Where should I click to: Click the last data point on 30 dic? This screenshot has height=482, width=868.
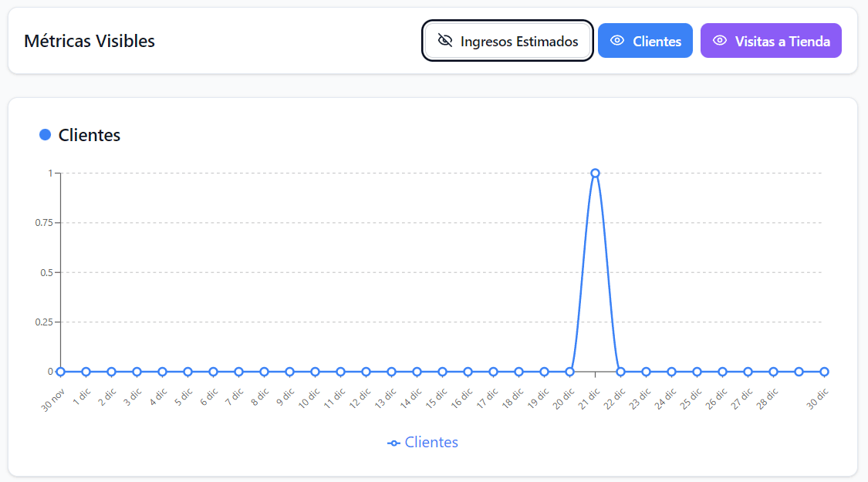click(x=825, y=370)
